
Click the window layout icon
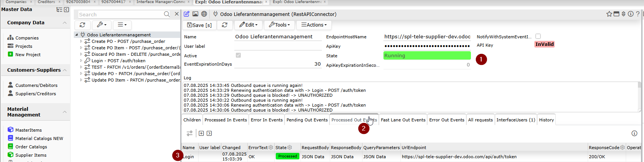[616, 14]
